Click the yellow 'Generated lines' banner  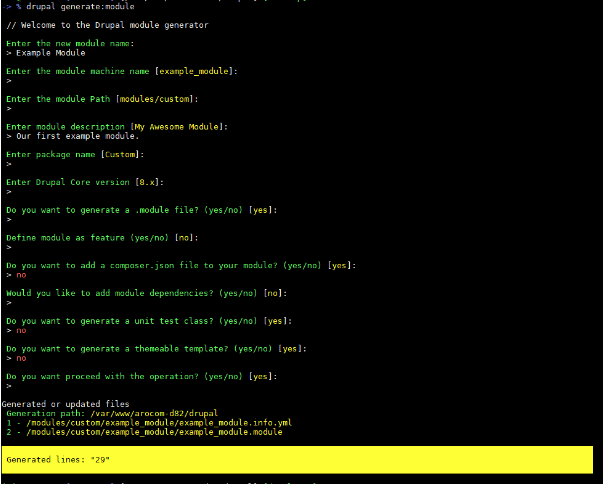(x=300, y=460)
